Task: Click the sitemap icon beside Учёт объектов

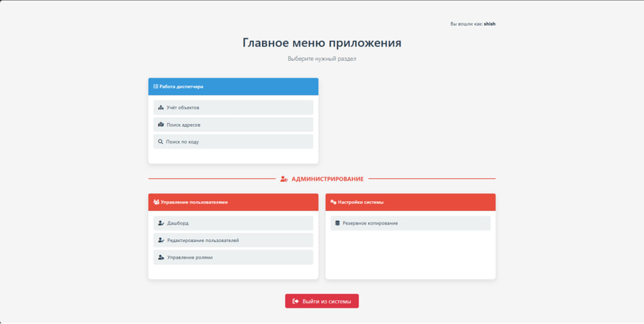Action: [x=161, y=108]
